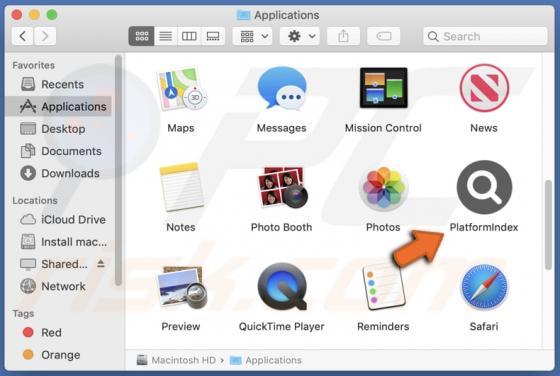Viewport: 560px width, 376px height.
Task: Filter by the Red tag
Action: click(x=59, y=333)
